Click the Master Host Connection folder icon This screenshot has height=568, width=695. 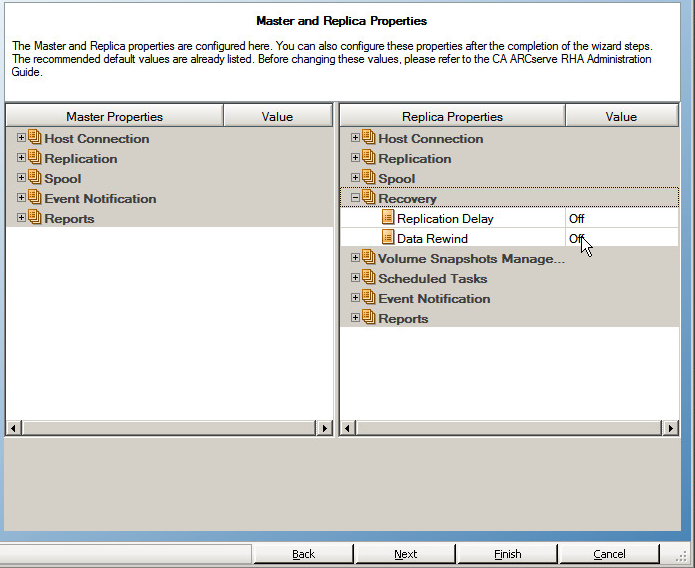pos(35,138)
